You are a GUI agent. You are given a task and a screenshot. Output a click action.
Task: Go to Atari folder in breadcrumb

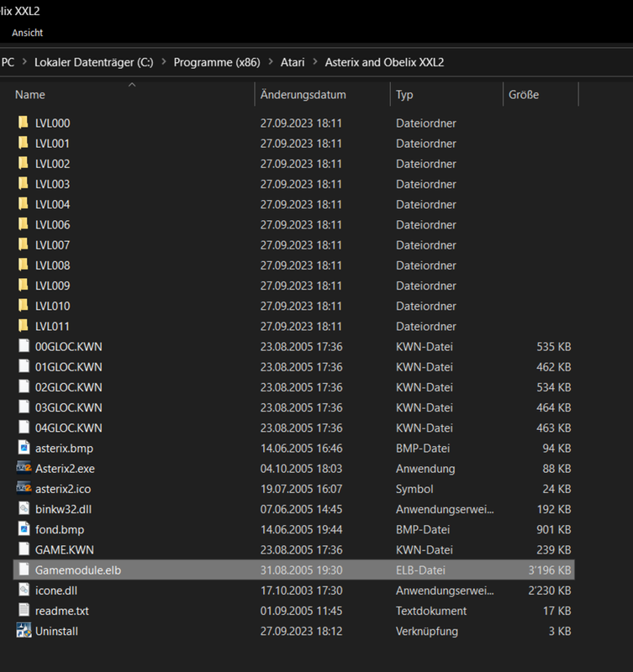tap(293, 62)
